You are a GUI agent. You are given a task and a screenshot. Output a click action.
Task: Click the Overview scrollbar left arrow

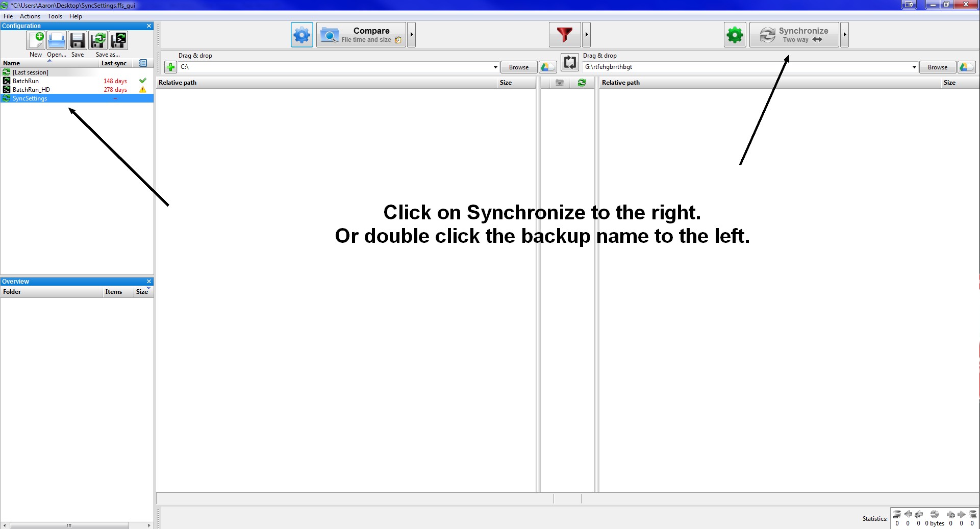point(5,525)
